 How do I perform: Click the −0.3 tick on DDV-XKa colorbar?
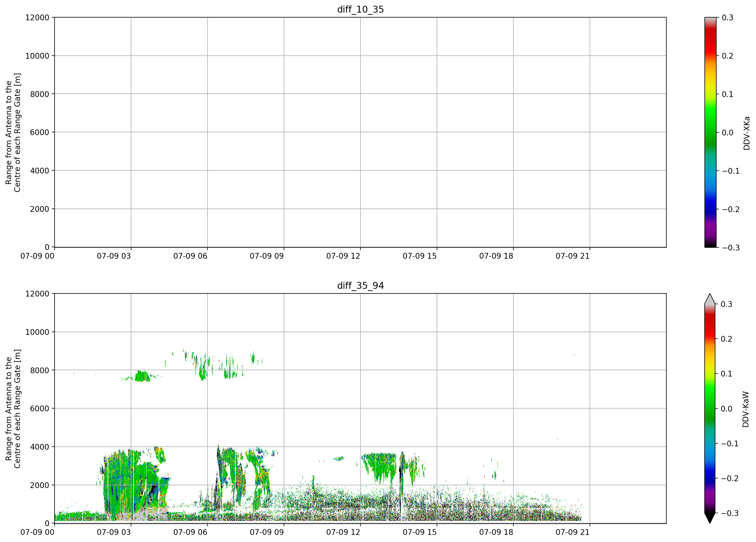[x=731, y=247]
